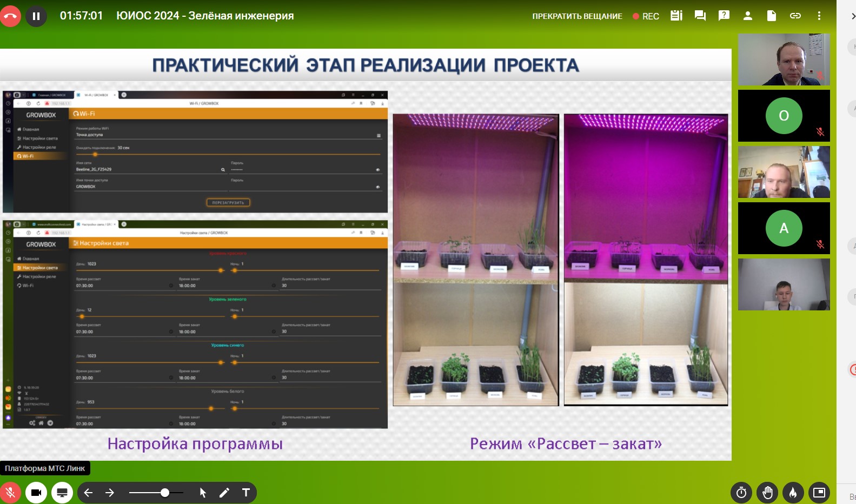Click the left growbox shelf photo

(x=476, y=260)
